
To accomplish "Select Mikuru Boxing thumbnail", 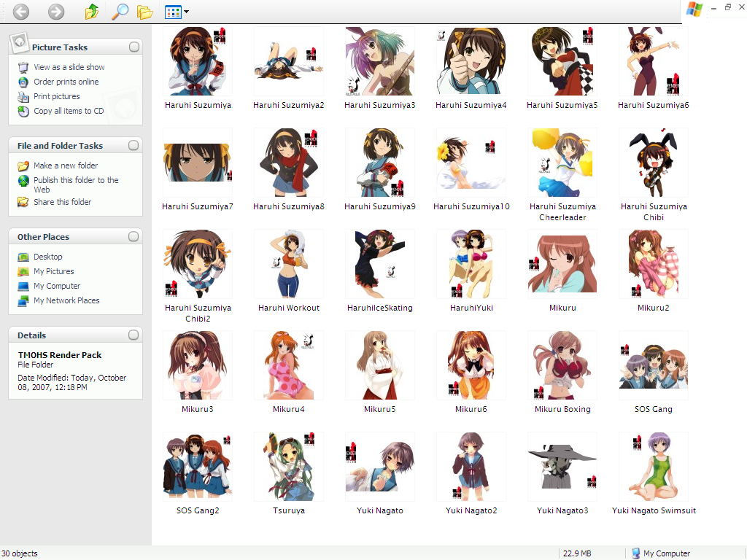I will click(x=562, y=366).
